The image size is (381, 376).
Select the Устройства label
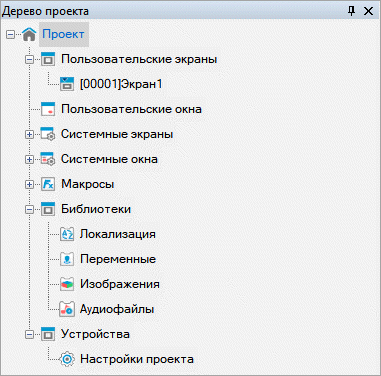(x=95, y=334)
